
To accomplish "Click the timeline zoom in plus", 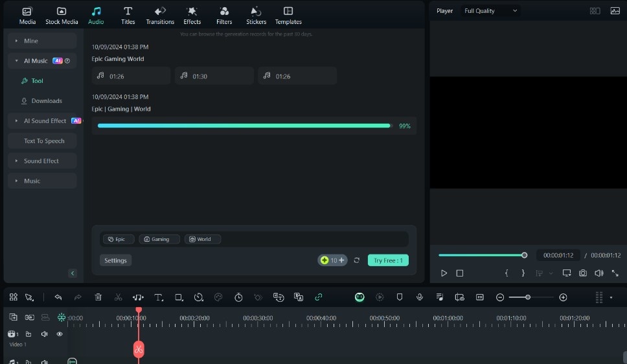I will [563, 297].
